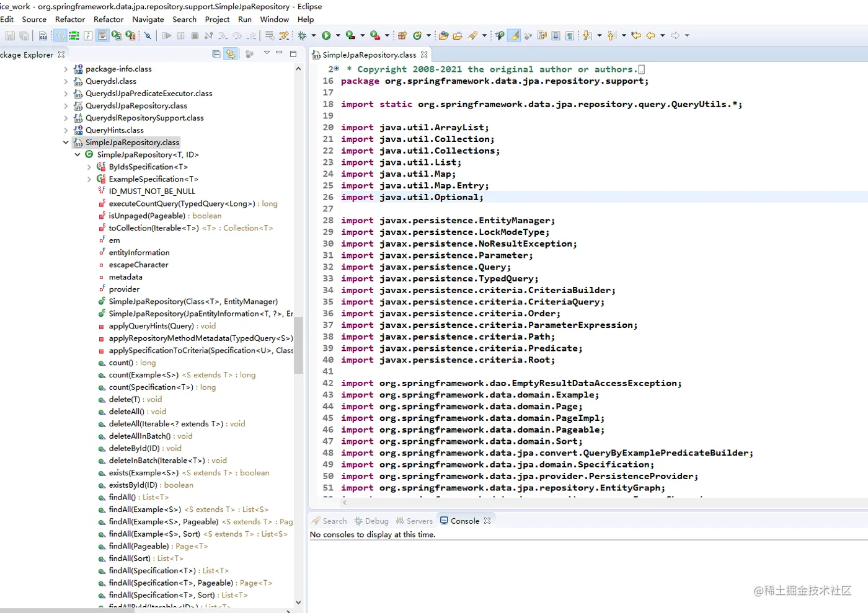Click the New Java Class icon

[x=417, y=35]
